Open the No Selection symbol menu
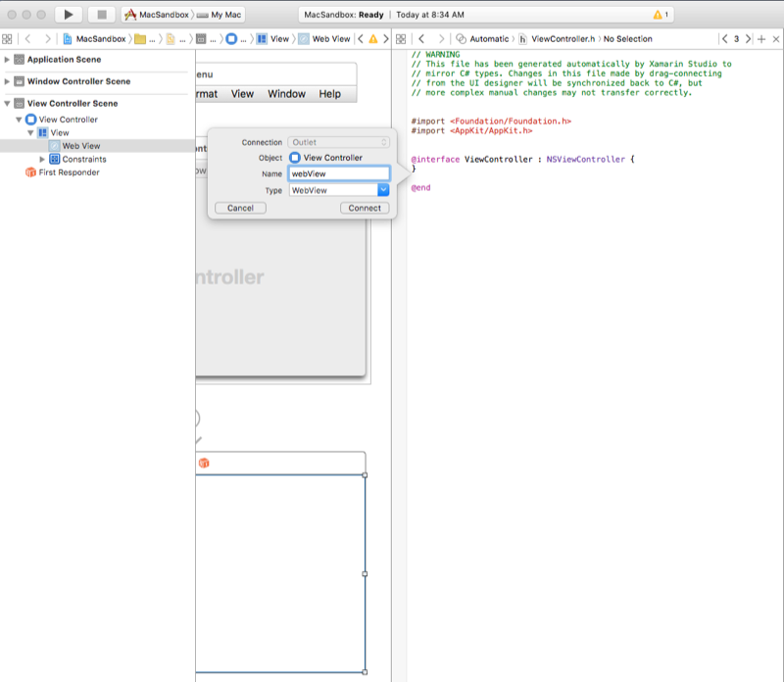Screen dimensions: 784x682 [x=627, y=39]
